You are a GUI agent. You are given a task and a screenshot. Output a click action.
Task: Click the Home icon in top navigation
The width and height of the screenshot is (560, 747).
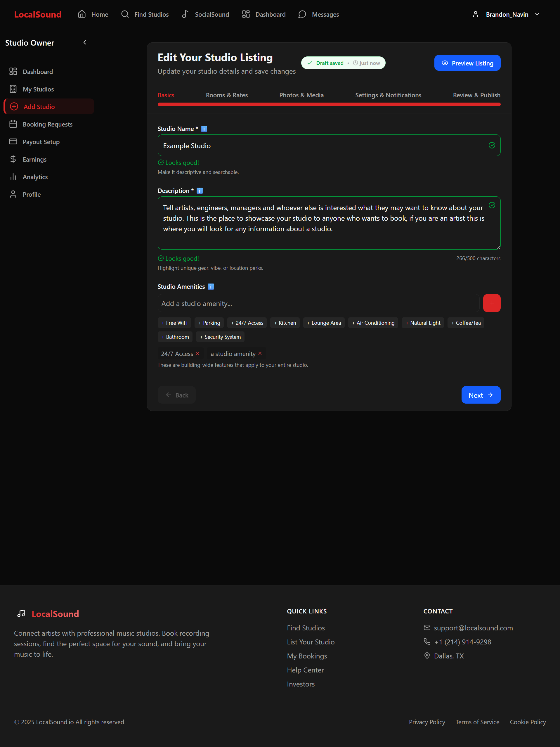pos(82,14)
